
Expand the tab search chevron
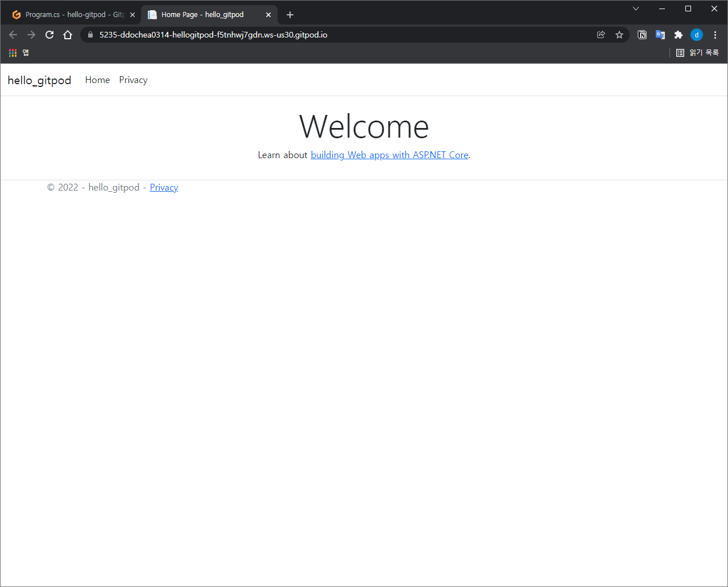point(636,9)
